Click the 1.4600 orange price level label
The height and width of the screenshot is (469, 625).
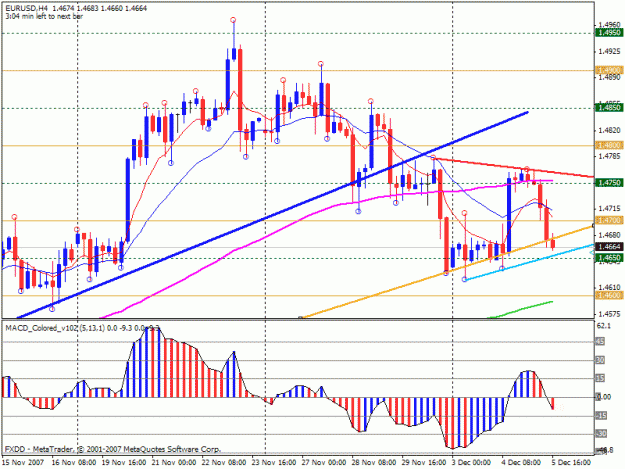click(609, 295)
